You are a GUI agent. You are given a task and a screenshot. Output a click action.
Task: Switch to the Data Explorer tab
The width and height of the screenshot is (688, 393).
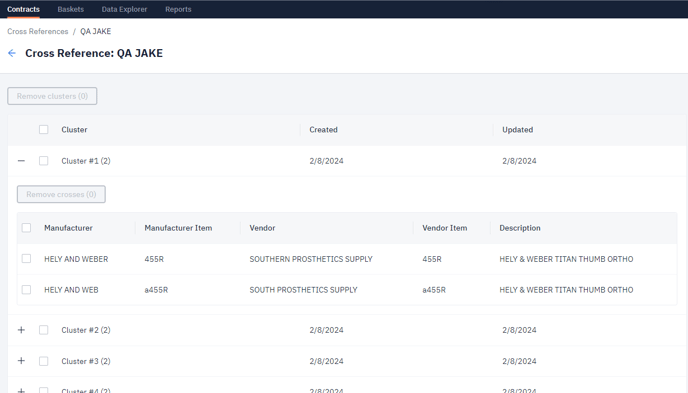pos(124,9)
